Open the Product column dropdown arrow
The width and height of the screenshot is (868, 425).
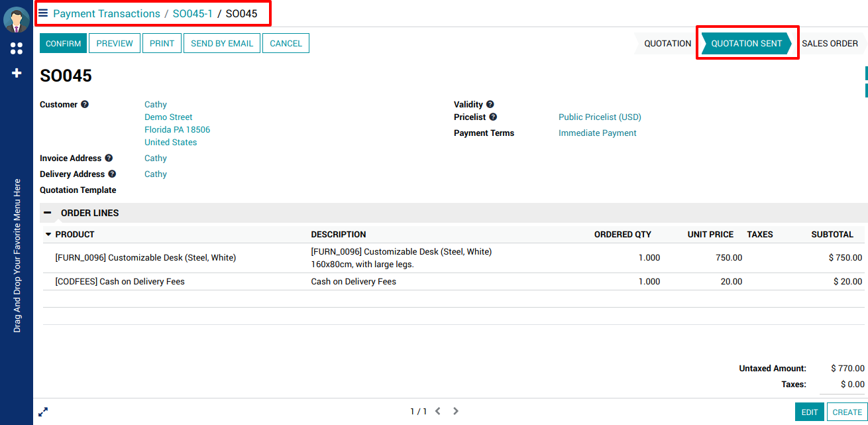(x=48, y=234)
